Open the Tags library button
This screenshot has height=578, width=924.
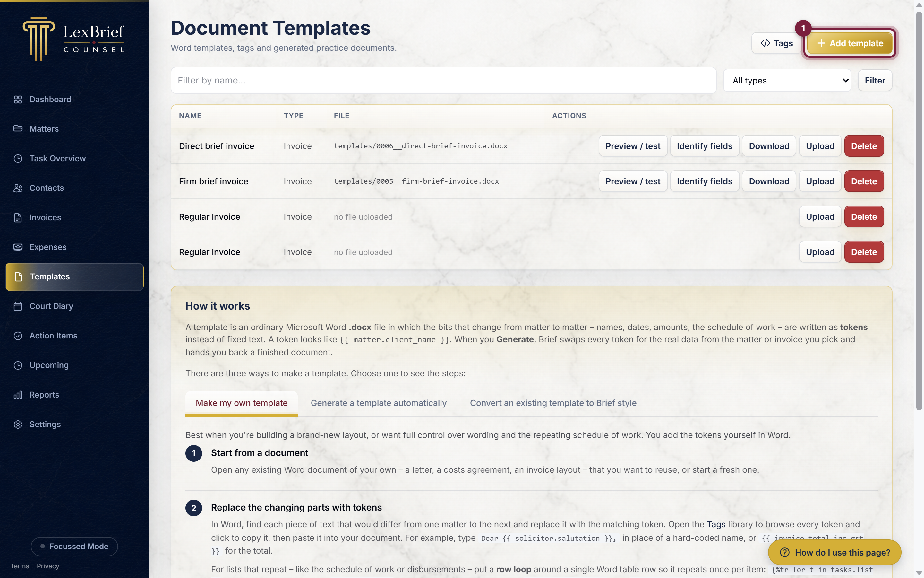(x=776, y=43)
